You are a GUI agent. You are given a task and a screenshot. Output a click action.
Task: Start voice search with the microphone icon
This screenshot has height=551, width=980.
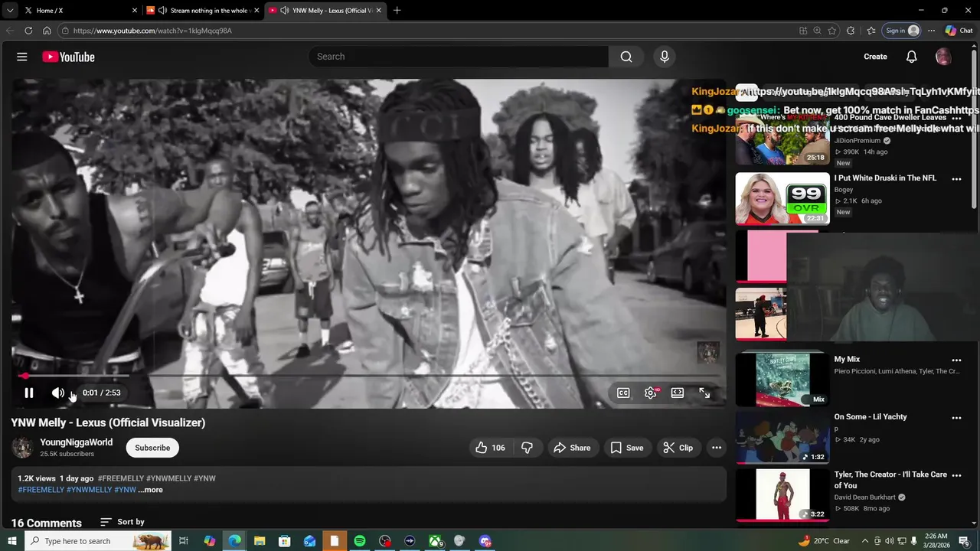point(665,57)
